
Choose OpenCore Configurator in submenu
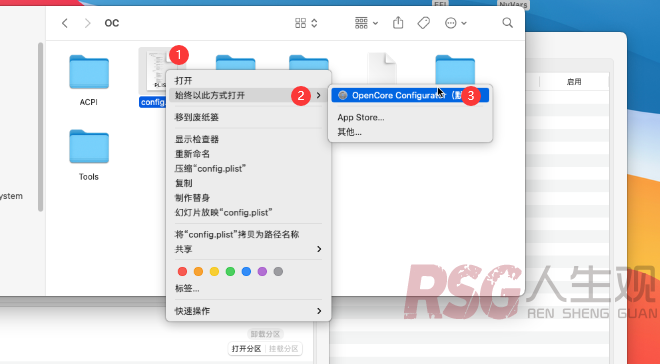pyautogui.click(x=410, y=96)
